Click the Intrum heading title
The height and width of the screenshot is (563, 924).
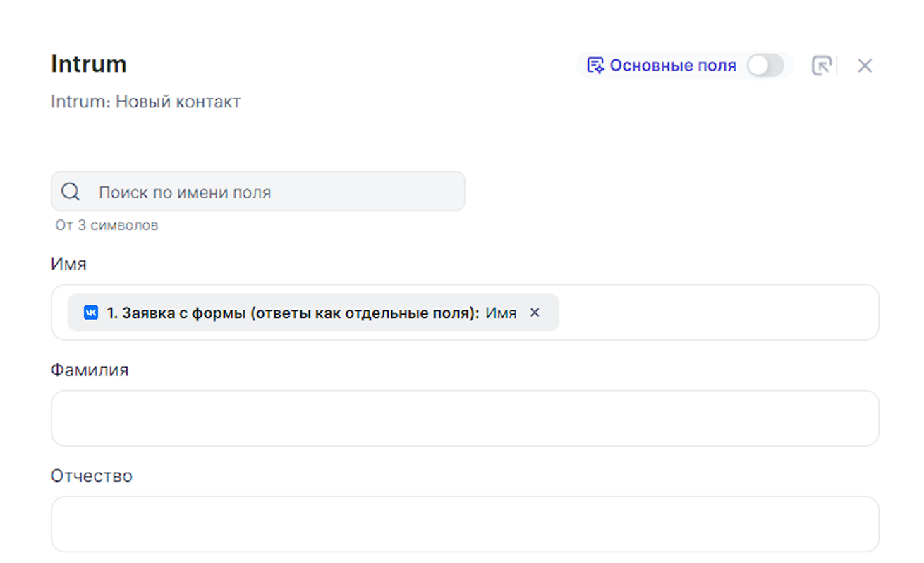[x=89, y=64]
